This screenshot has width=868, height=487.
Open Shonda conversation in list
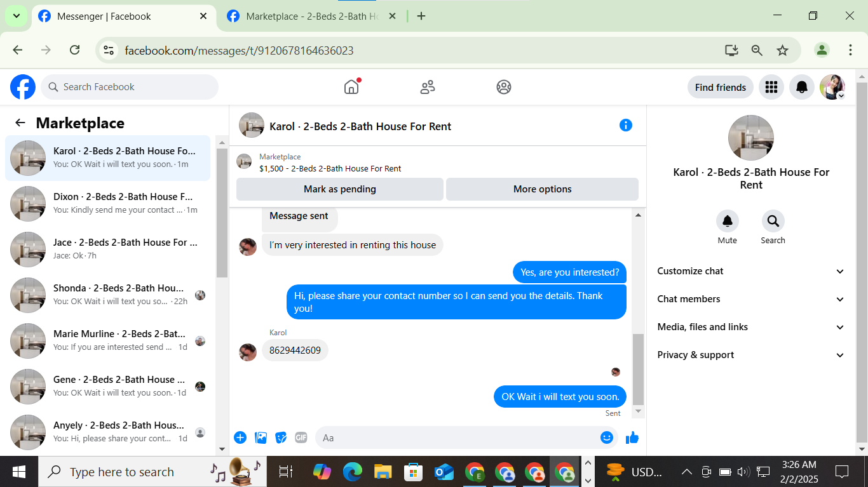(x=108, y=295)
